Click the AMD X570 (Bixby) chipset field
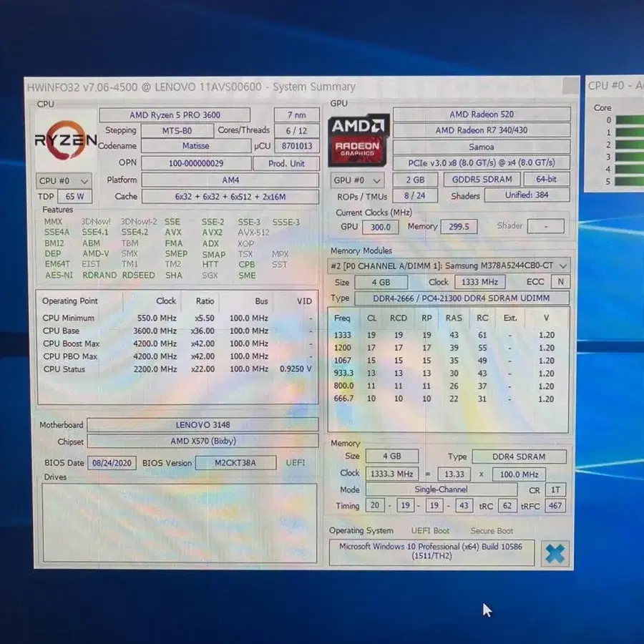 point(203,441)
